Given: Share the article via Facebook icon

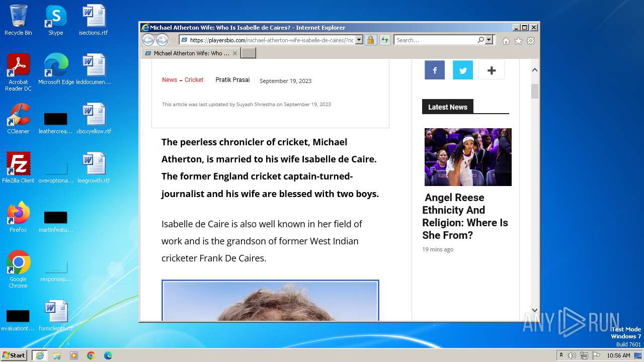Looking at the screenshot, I should [x=435, y=70].
